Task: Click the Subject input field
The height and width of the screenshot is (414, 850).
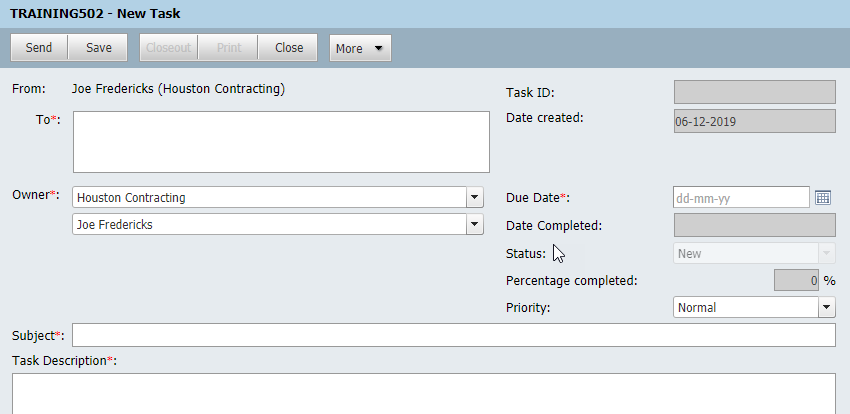Action: [x=454, y=335]
